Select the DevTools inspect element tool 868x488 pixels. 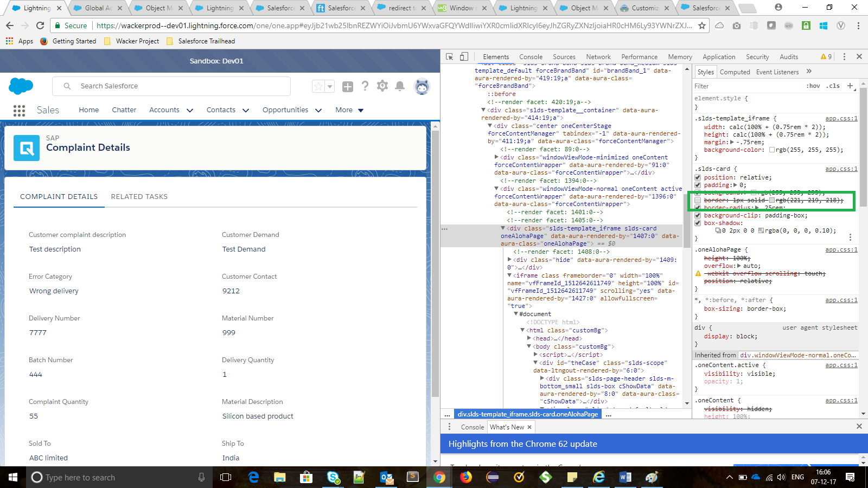[449, 56]
